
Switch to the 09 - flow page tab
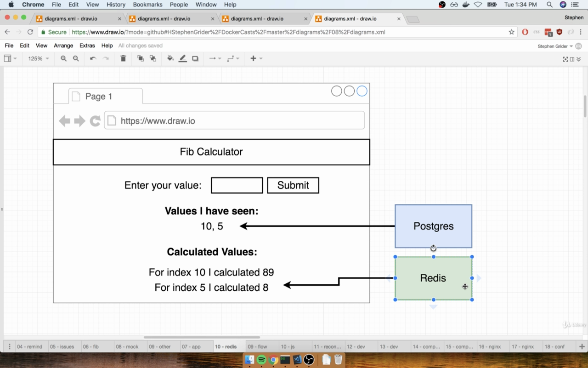(x=257, y=346)
